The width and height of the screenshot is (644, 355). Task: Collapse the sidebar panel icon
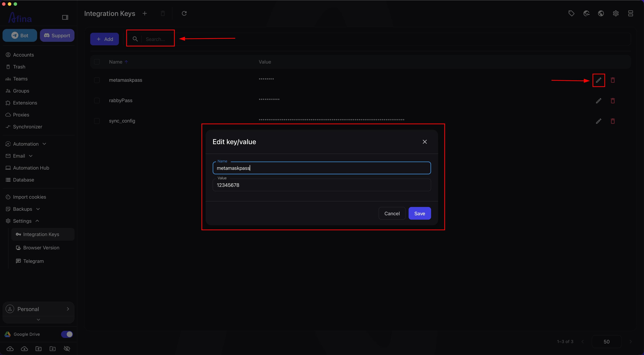tap(65, 17)
